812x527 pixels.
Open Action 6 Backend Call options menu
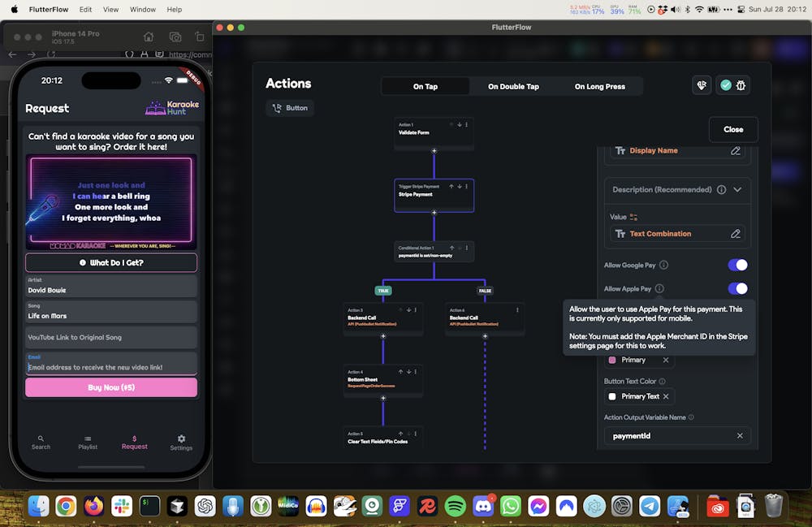517,310
